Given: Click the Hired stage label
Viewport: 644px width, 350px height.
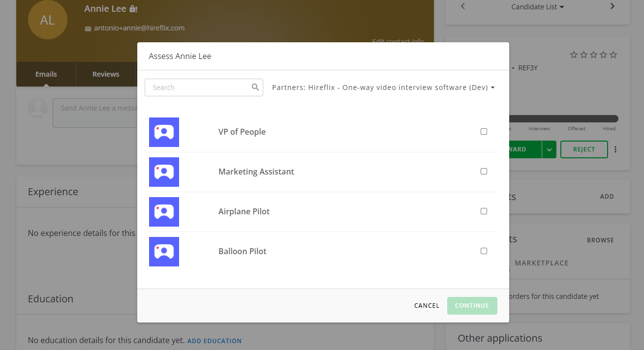Looking at the screenshot, I should pos(609,129).
